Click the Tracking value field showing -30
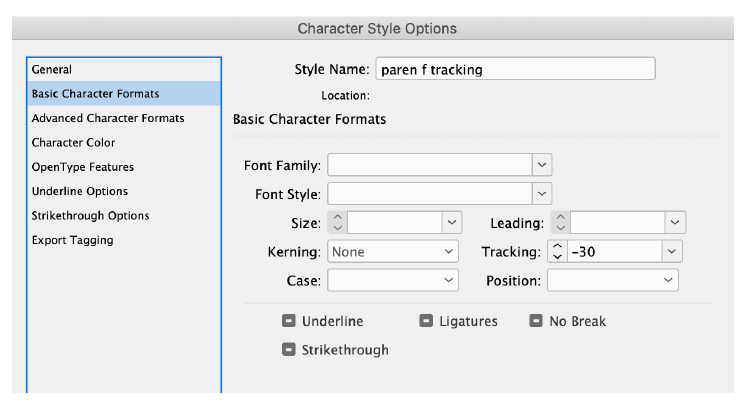 click(614, 251)
